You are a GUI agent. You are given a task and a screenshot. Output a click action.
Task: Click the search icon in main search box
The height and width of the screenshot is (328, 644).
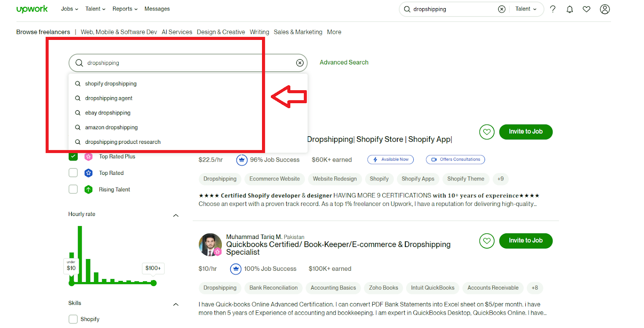[79, 63]
